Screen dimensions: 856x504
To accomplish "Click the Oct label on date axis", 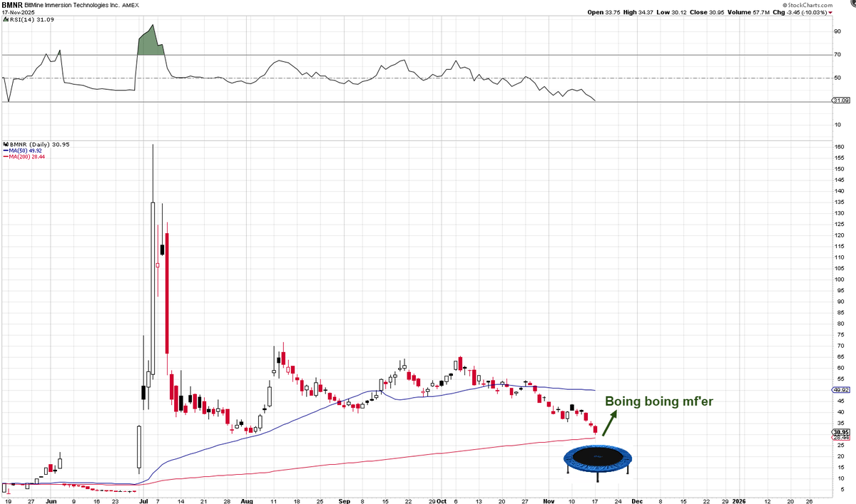I will tap(443, 502).
